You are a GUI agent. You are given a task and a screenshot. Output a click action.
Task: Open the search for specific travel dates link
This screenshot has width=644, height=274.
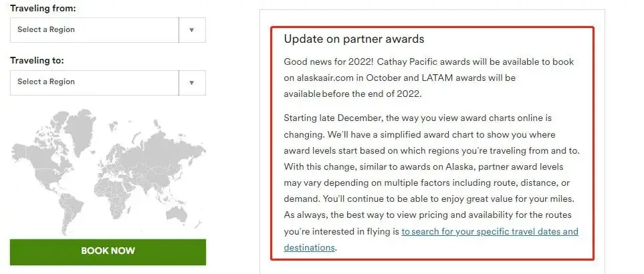(490, 231)
